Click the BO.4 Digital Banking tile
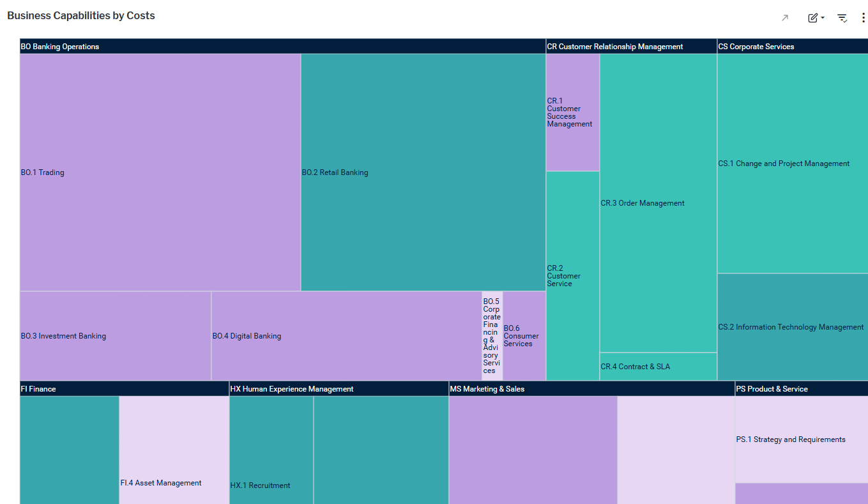This screenshot has height=504, width=868. coord(346,336)
